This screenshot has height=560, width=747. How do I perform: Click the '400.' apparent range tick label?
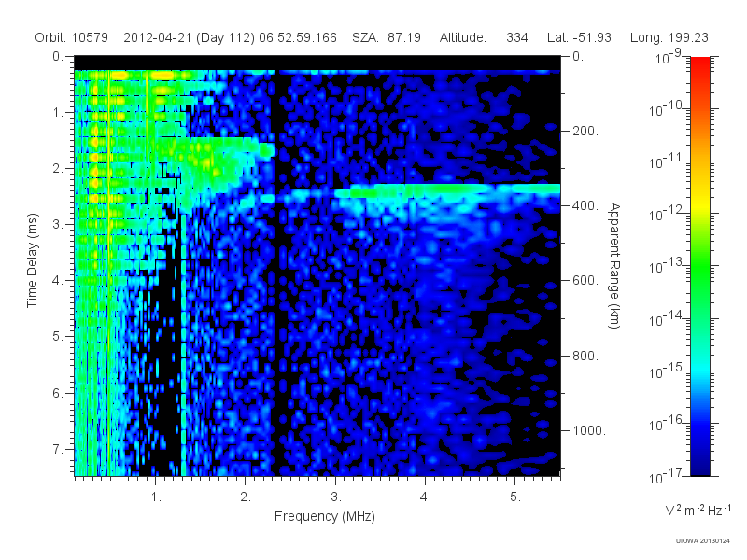(585, 205)
